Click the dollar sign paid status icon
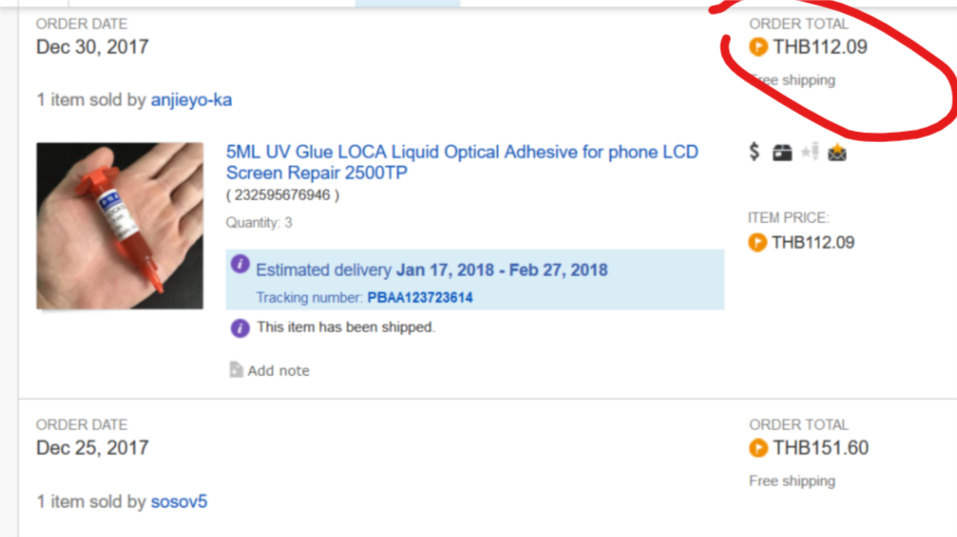Screen dimensions: 957x537 click(754, 151)
